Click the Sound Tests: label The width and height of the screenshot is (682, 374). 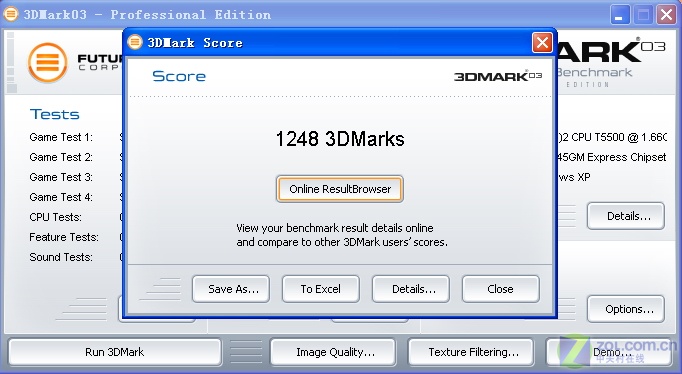[61, 257]
